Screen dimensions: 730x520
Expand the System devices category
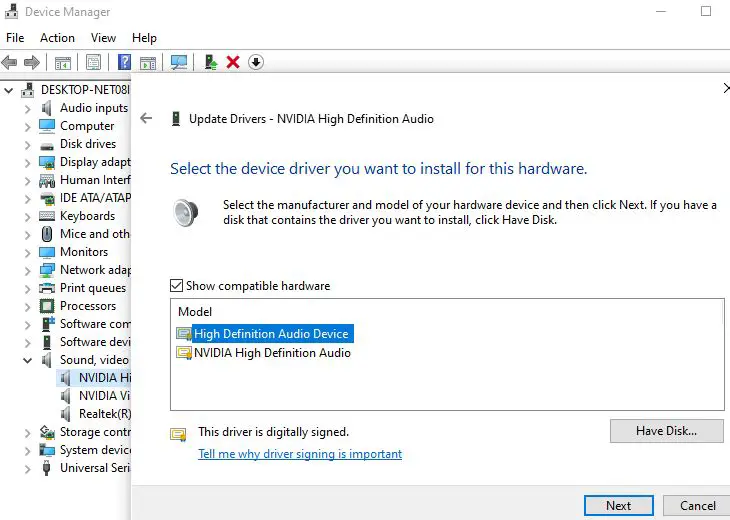(x=27, y=451)
